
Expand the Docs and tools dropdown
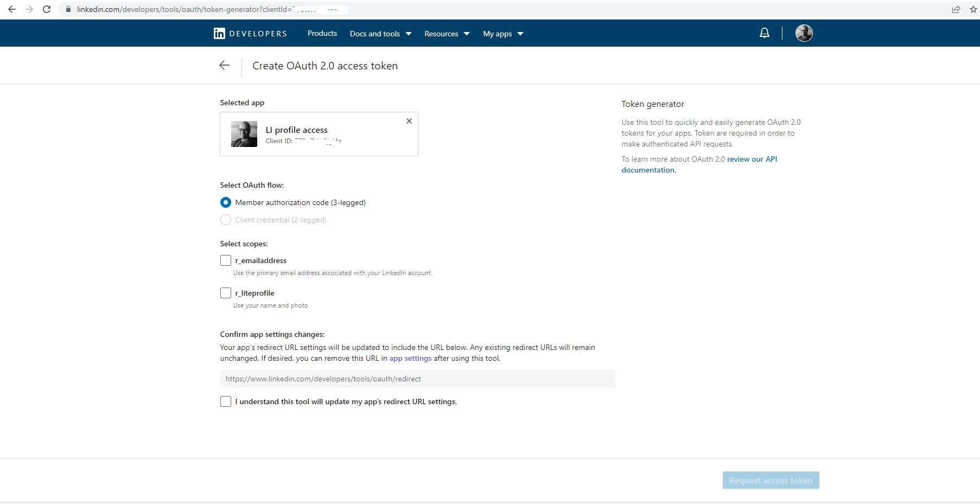tap(380, 34)
